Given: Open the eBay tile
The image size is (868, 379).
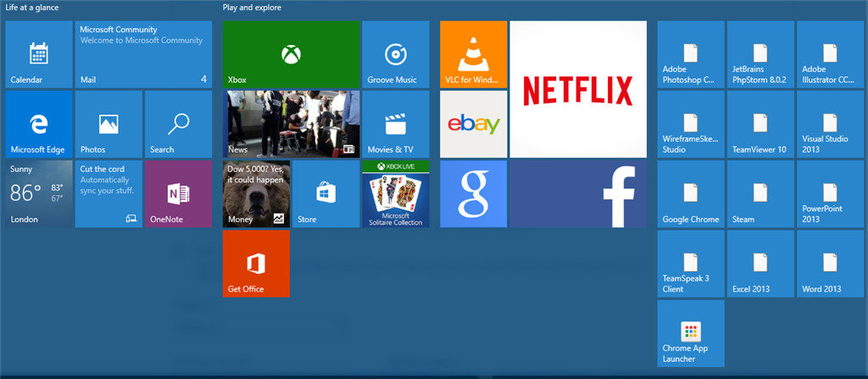Looking at the screenshot, I should (x=473, y=124).
